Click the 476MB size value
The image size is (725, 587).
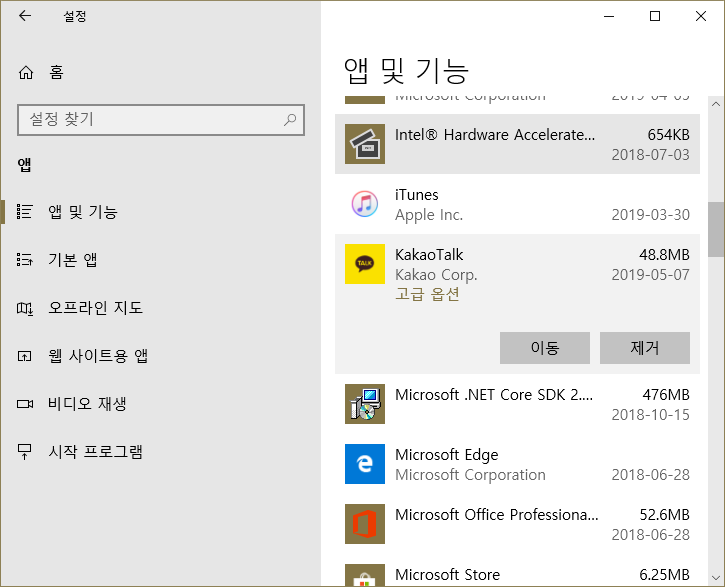[666, 395]
